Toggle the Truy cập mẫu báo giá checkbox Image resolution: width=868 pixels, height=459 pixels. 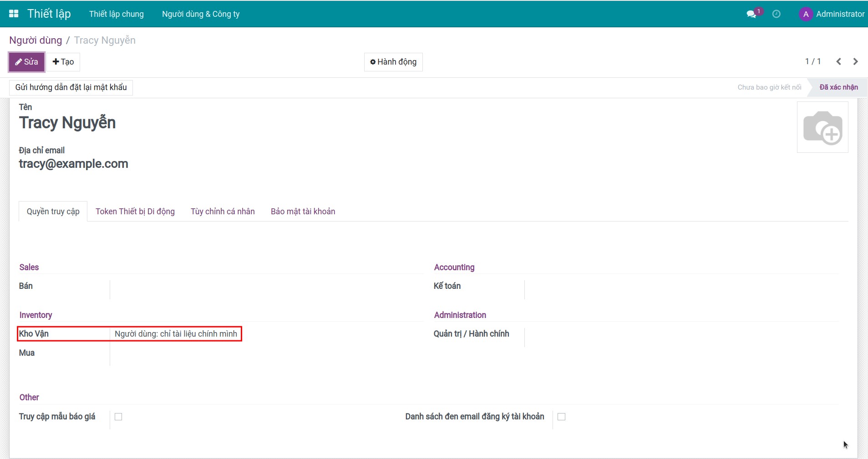[x=118, y=417]
